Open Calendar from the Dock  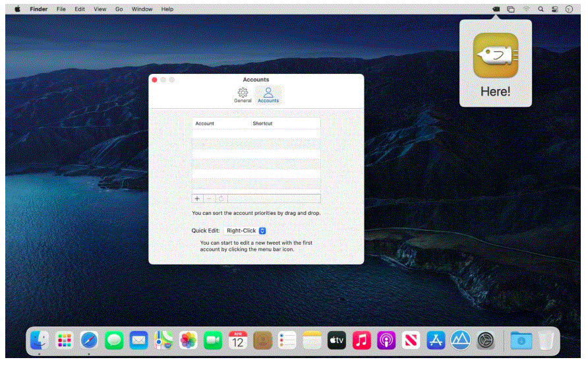pos(238,341)
